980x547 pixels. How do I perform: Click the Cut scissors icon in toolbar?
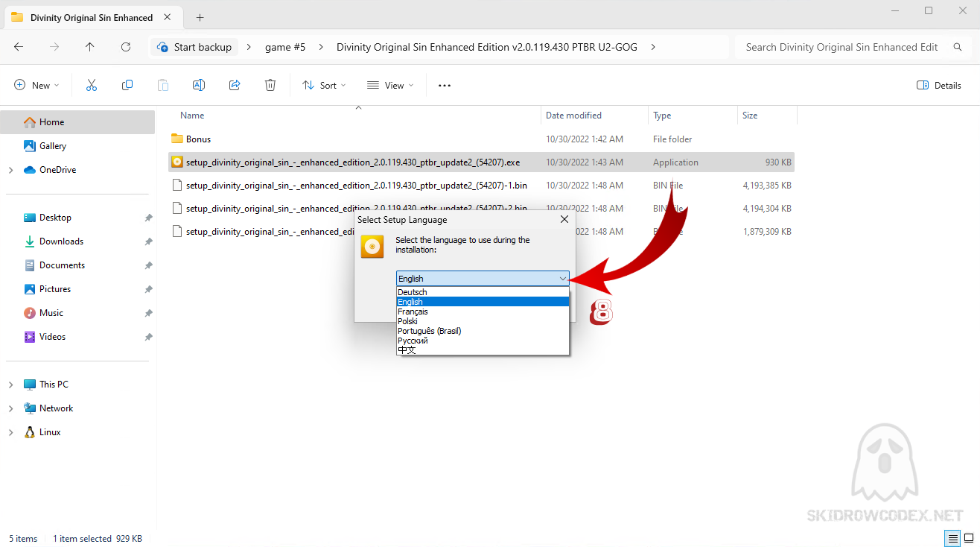tap(92, 86)
